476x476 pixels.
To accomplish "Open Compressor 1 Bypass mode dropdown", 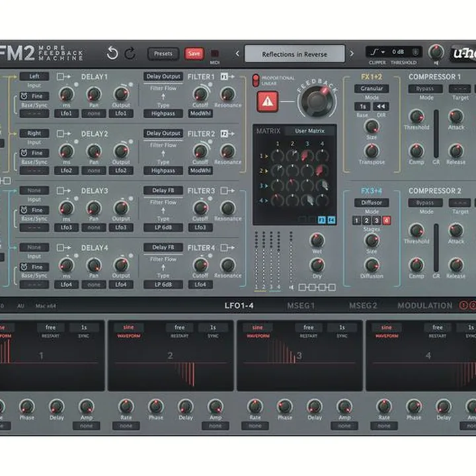I will coord(425,89).
